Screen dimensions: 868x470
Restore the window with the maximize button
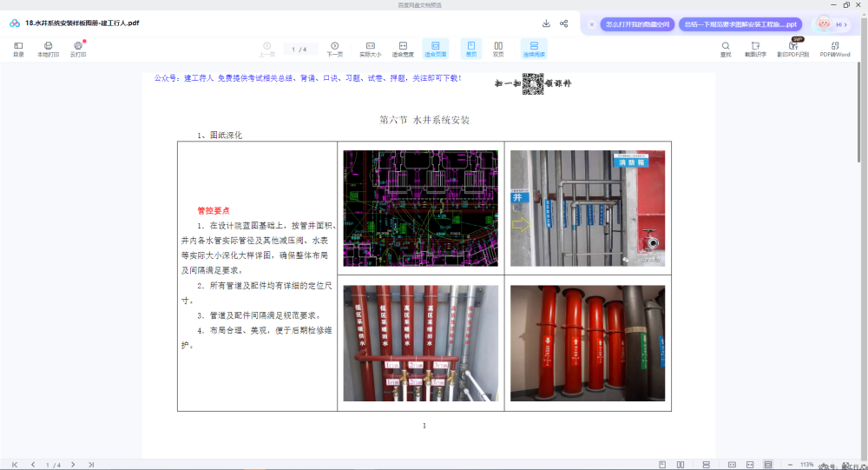(845, 5)
